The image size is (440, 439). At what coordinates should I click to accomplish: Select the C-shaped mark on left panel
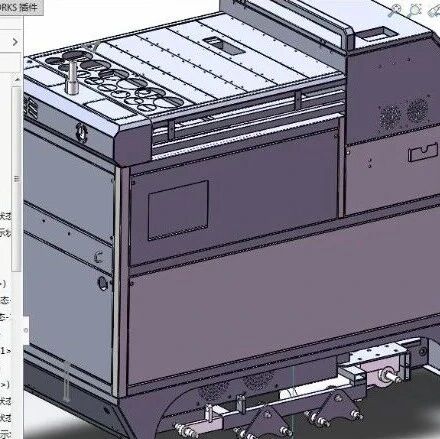tap(98, 258)
